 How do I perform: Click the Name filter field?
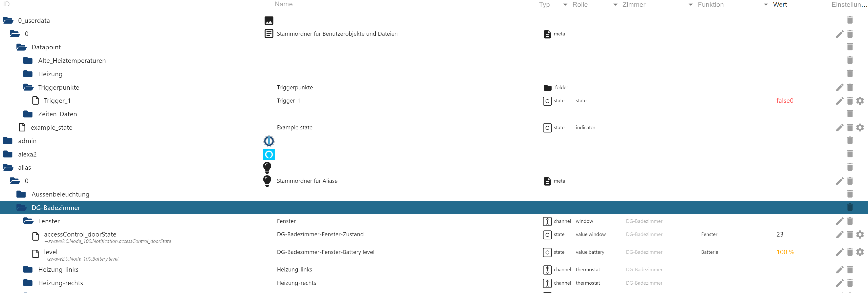click(x=404, y=5)
